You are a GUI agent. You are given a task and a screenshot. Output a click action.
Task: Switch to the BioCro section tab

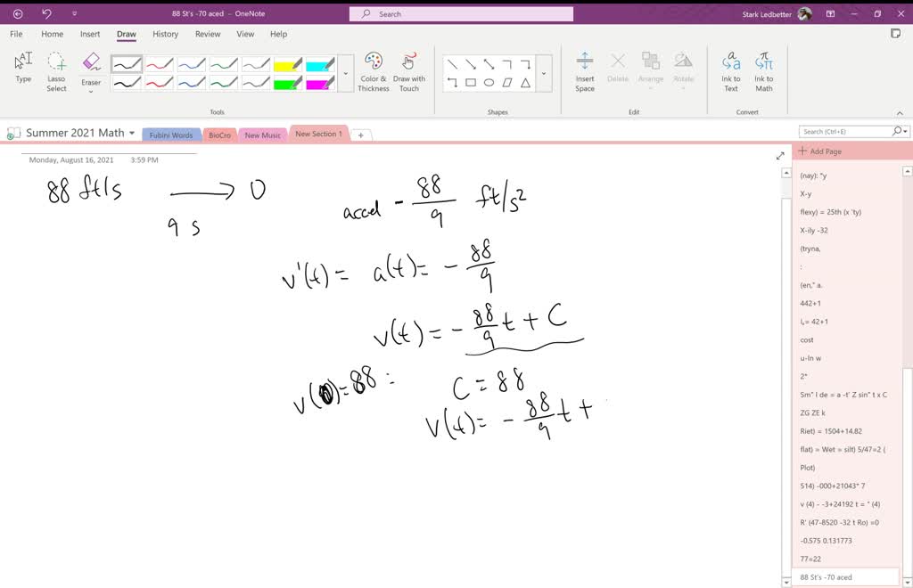point(218,135)
